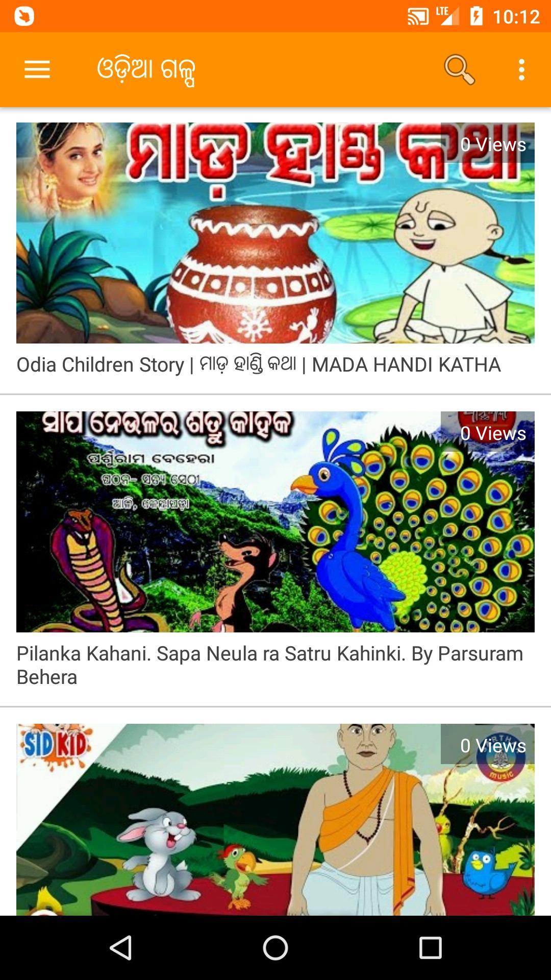
Task: Tap the LTE signal indicator
Action: click(x=447, y=16)
